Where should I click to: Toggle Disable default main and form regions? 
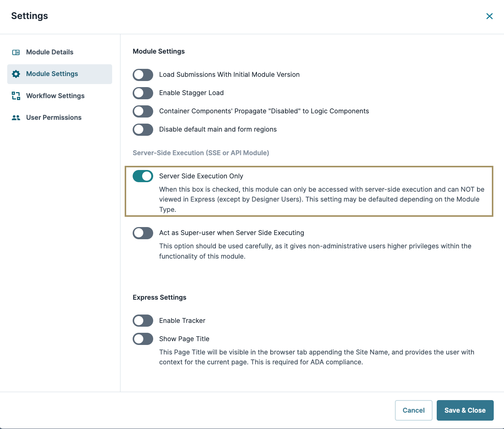tap(143, 129)
